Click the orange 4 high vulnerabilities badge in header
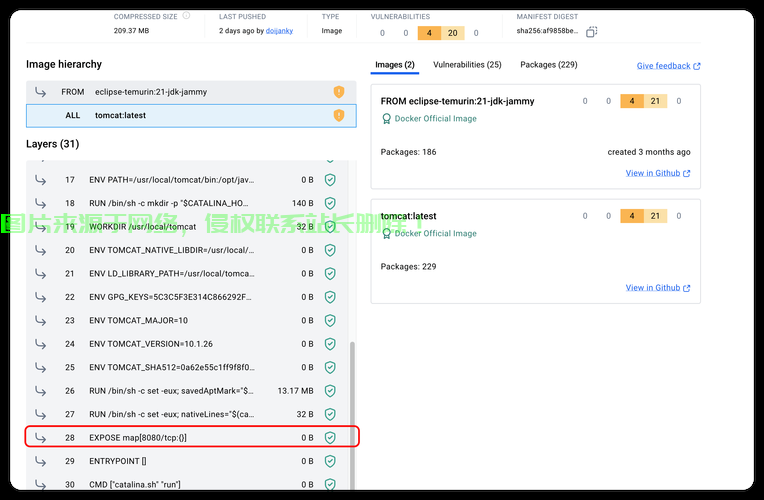The height and width of the screenshot is (500, 764). pos(429,33)
